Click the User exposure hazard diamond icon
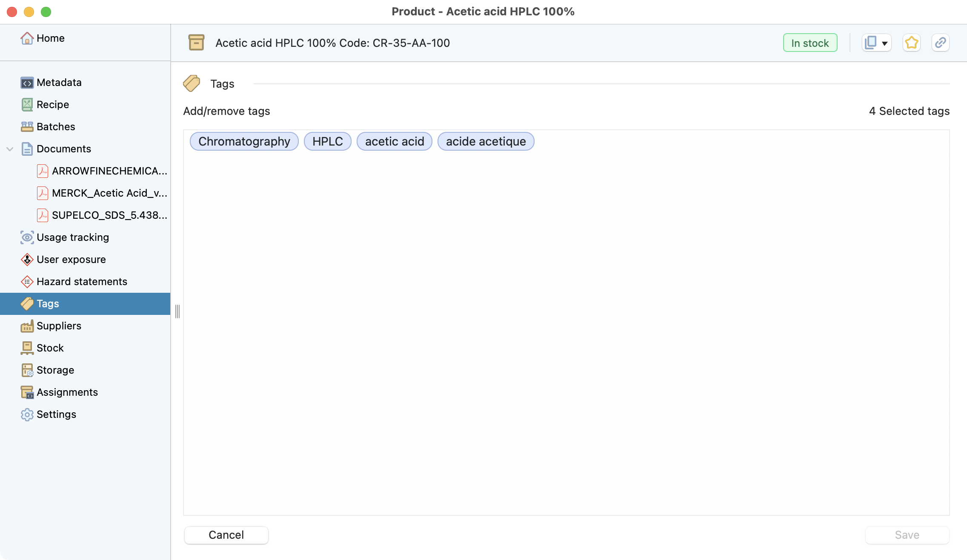The image size is (967, 560). [x=27, y=260]
